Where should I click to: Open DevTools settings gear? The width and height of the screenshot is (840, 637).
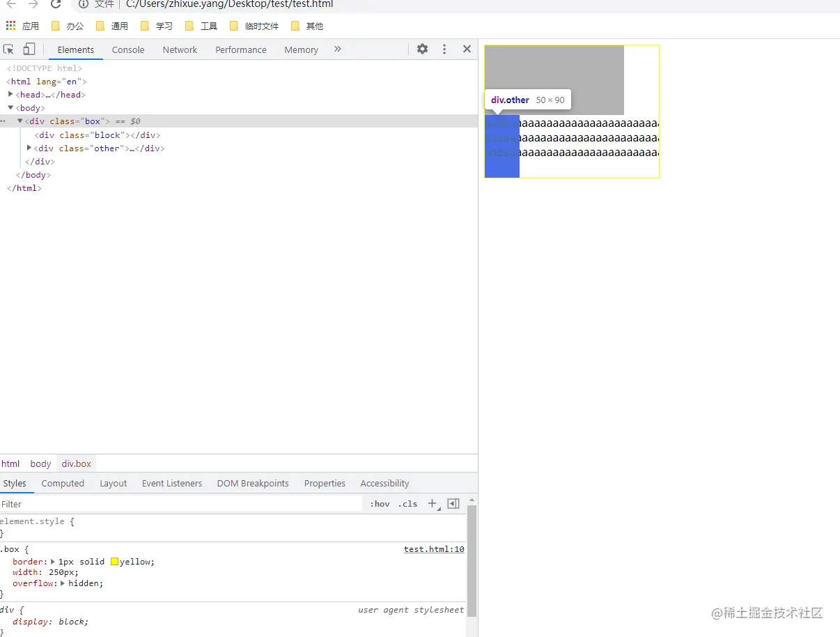pos(422,49)
